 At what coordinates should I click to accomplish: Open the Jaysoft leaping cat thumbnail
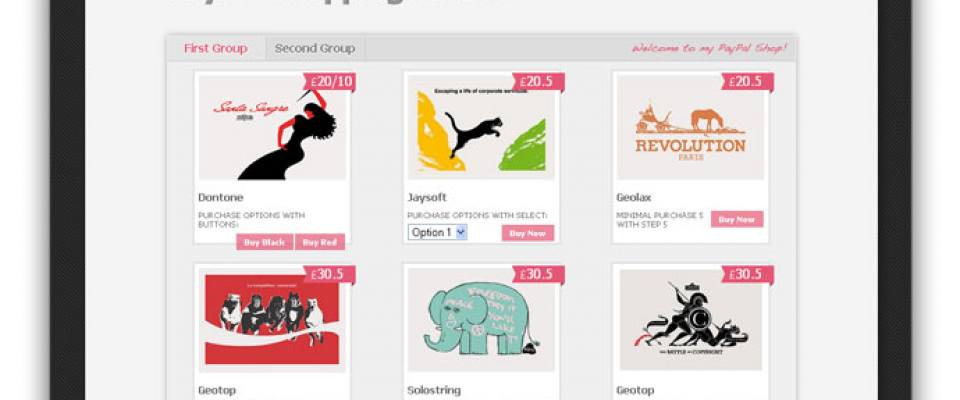[481, 127]
